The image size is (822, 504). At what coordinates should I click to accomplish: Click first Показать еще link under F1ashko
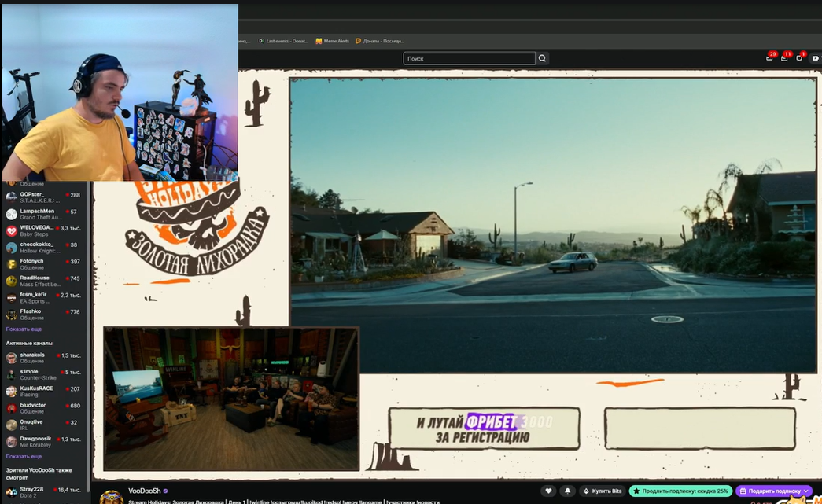(24, 329)
